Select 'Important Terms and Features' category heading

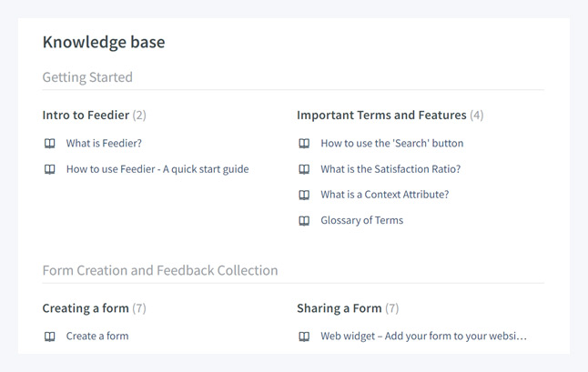click(381, 116)
